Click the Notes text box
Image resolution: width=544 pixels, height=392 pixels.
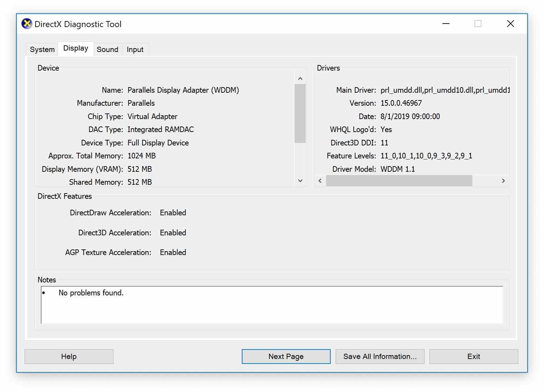(272, 305)
